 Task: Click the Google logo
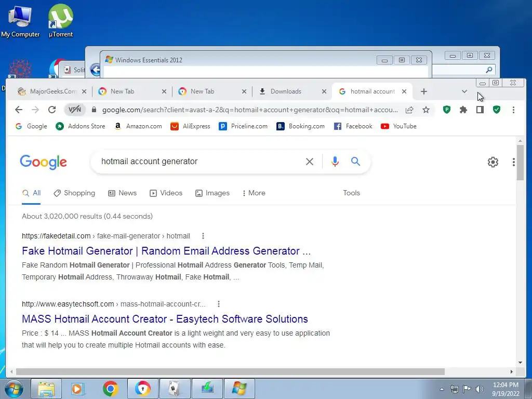pos(44,162)
